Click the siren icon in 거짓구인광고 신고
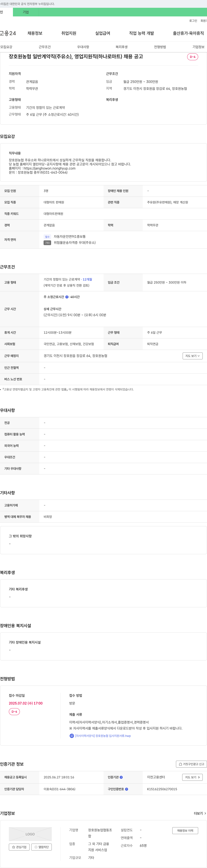The height and width of the screenshot is (868, 207). (180, 764)
